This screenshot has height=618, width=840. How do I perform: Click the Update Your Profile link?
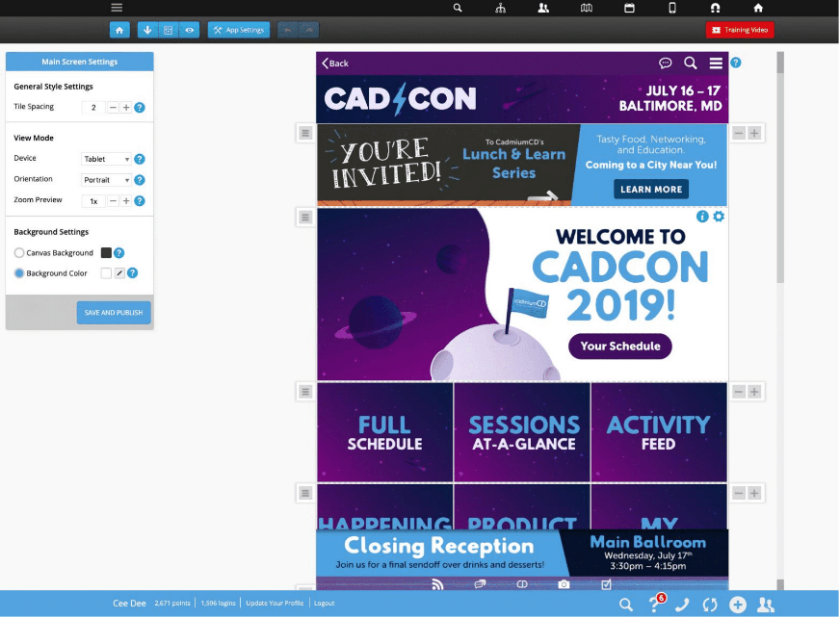point(275,604)
